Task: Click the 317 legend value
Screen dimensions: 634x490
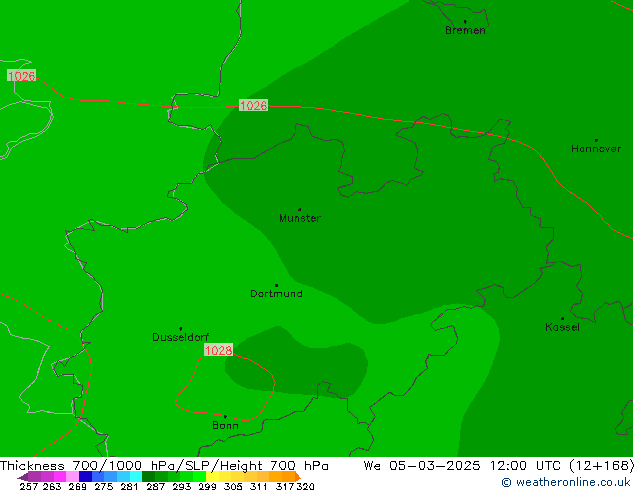Action: [285, 486]
